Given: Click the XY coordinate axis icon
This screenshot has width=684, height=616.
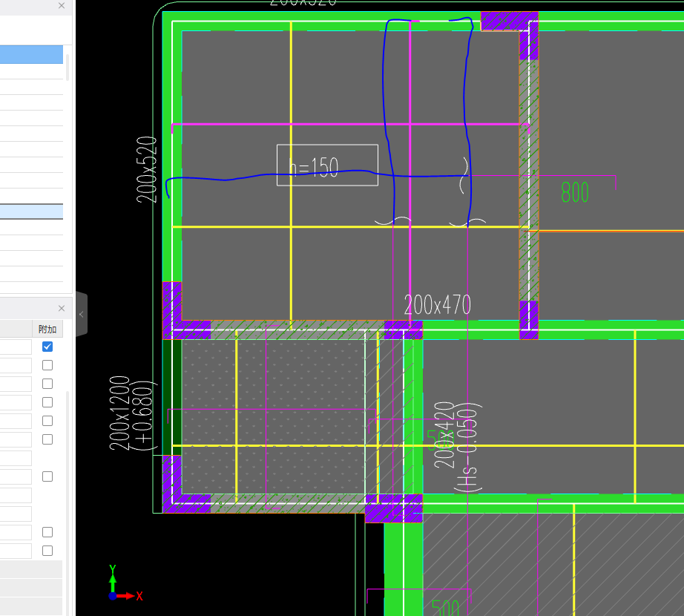Looking at the screenshot, I should click(125, 583).
